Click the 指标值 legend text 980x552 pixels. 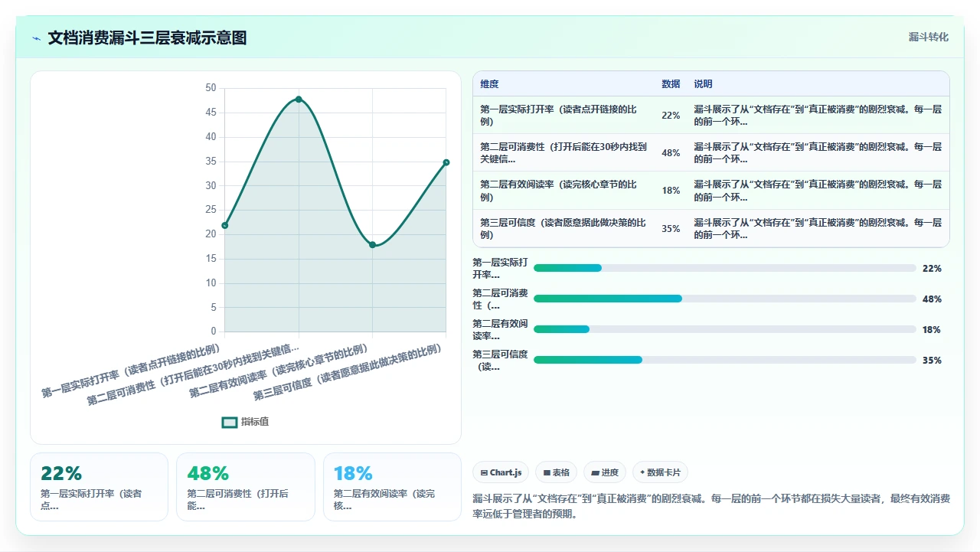pos(255,422)
